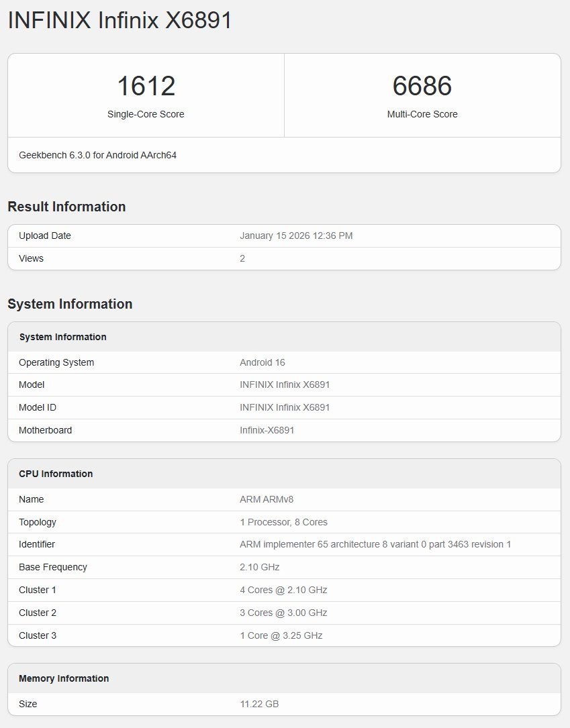Select the Single-Core Score value 1612
This screenshot has height=728, width=570.
[145, 85]
